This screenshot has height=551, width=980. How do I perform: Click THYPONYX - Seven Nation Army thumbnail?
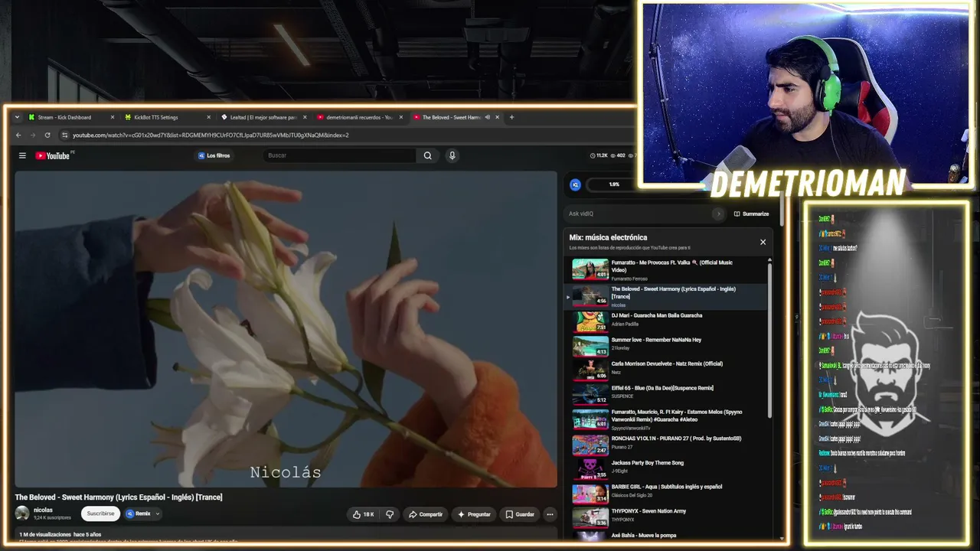tap(590, 517)
